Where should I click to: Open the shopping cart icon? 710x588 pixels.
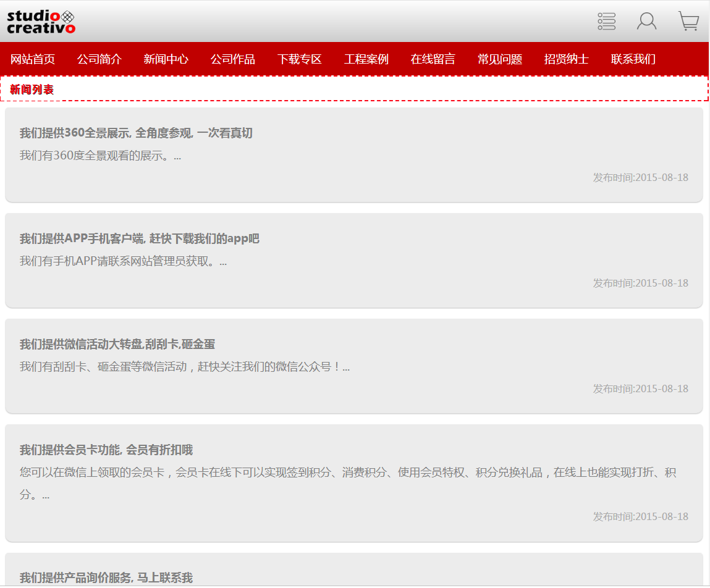pyautogui.click(x=688, y=21)
